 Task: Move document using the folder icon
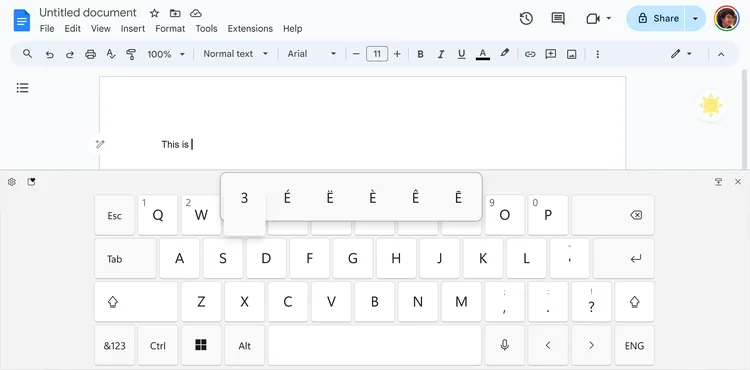click(175, 13)
